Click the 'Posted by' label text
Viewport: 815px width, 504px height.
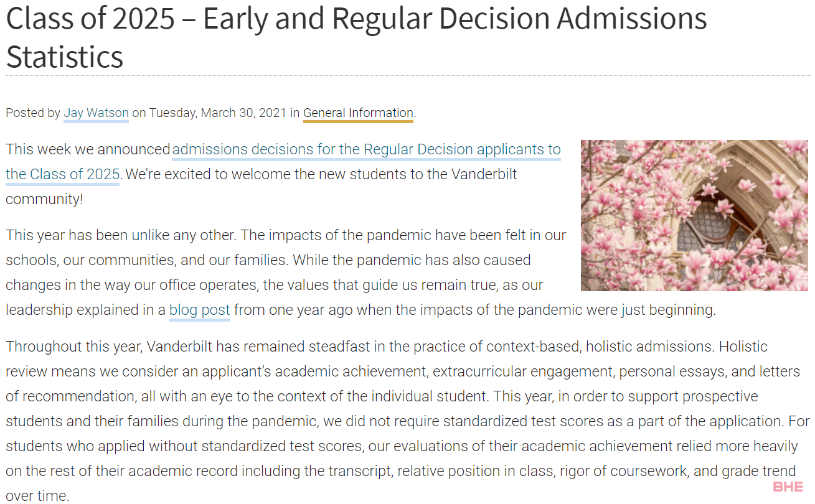tap(33, 113)
